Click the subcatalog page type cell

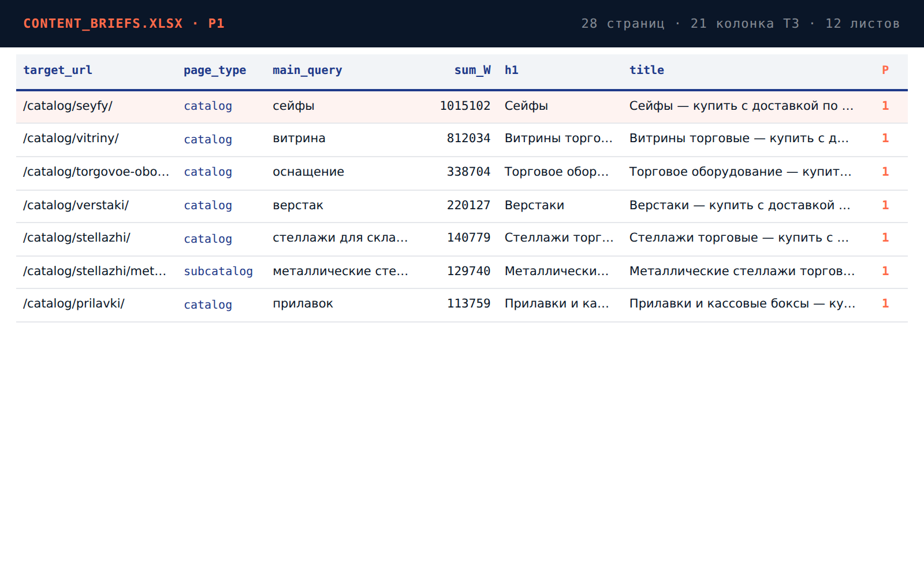[218, 271]
